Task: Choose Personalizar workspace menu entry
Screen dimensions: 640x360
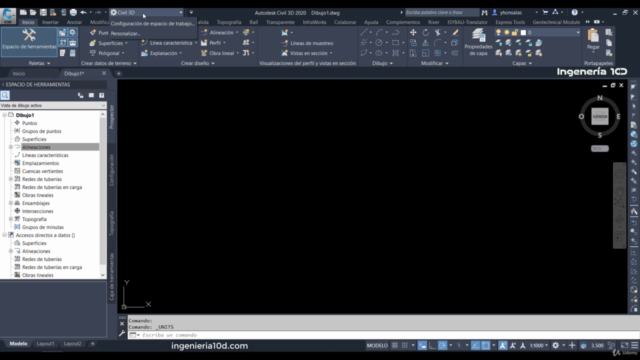Action: [125, 33]
